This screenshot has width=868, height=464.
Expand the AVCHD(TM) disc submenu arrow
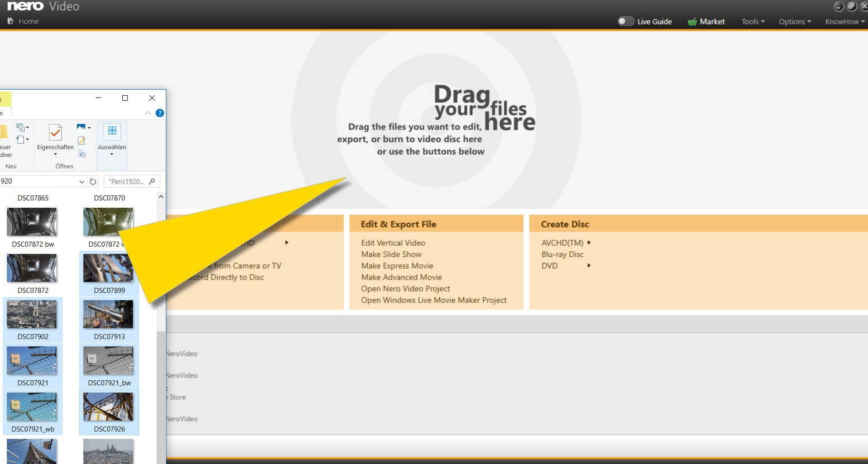(589, 243)
